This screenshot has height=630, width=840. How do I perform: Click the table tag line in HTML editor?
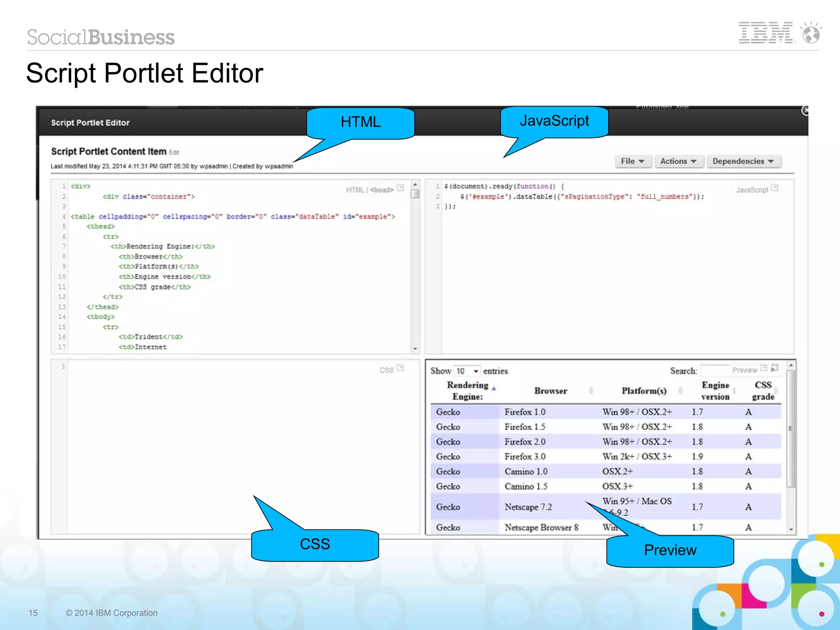pos(233,216)
